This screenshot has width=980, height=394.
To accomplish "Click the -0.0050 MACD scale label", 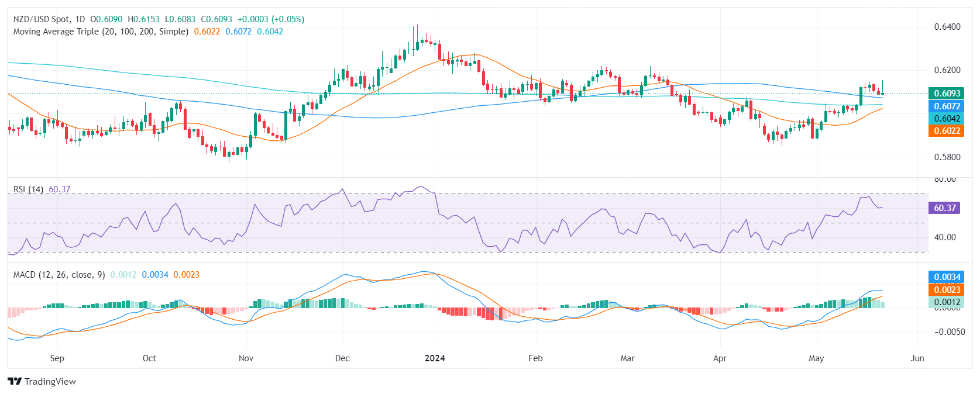I will pyautogui.click(x=945, y=332).
